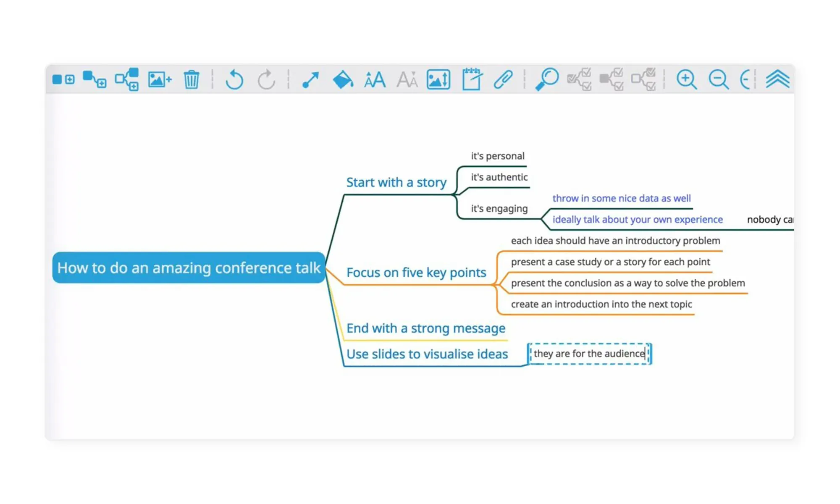Click the grayed redo arrow
The width and height of the screenshot is (840, 504).
coord(266,79)
